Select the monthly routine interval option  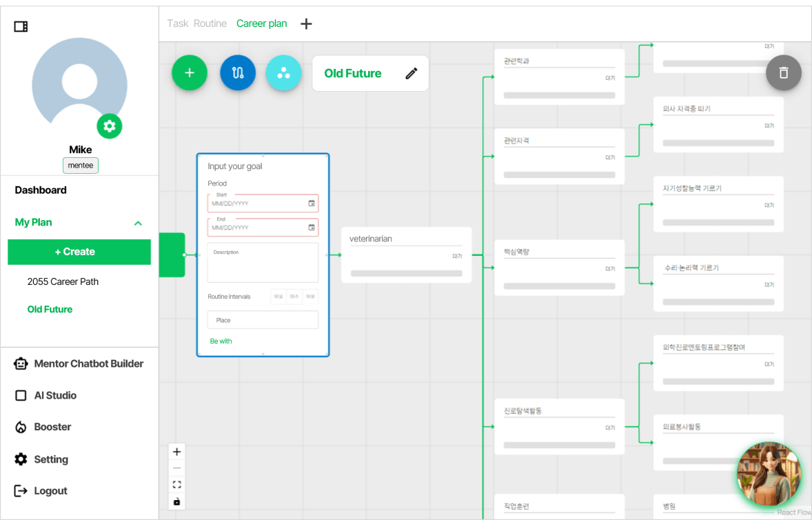[x=310, y=297]
